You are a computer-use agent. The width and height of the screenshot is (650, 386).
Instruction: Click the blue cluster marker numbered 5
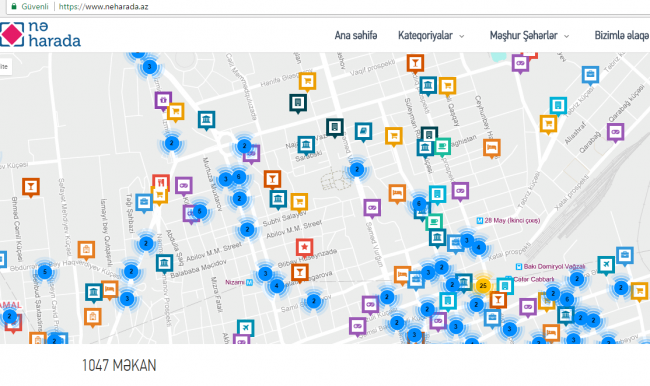pyautogui.click(x=45, y=272)
